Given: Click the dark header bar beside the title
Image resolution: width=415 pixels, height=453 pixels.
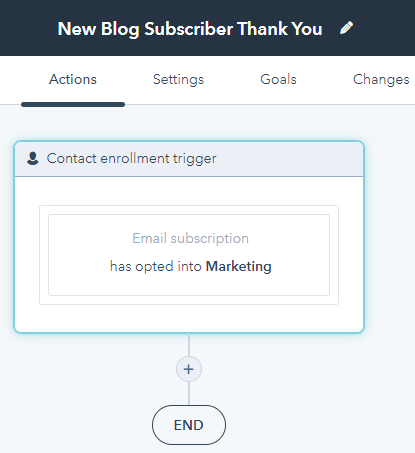Looking at the screenshot, I should [383, 28].
